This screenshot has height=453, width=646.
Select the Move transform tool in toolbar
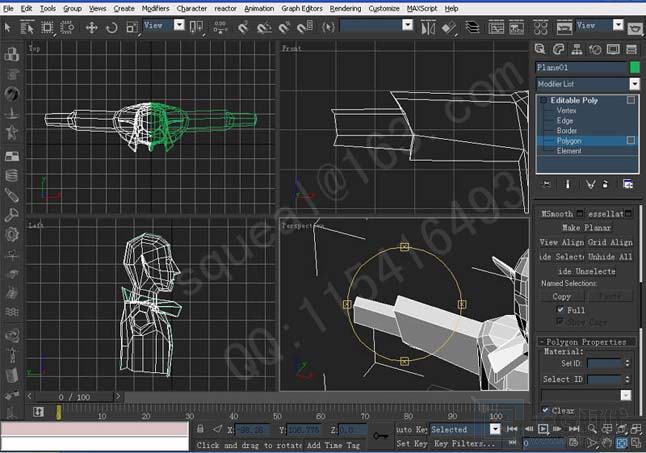92,26
